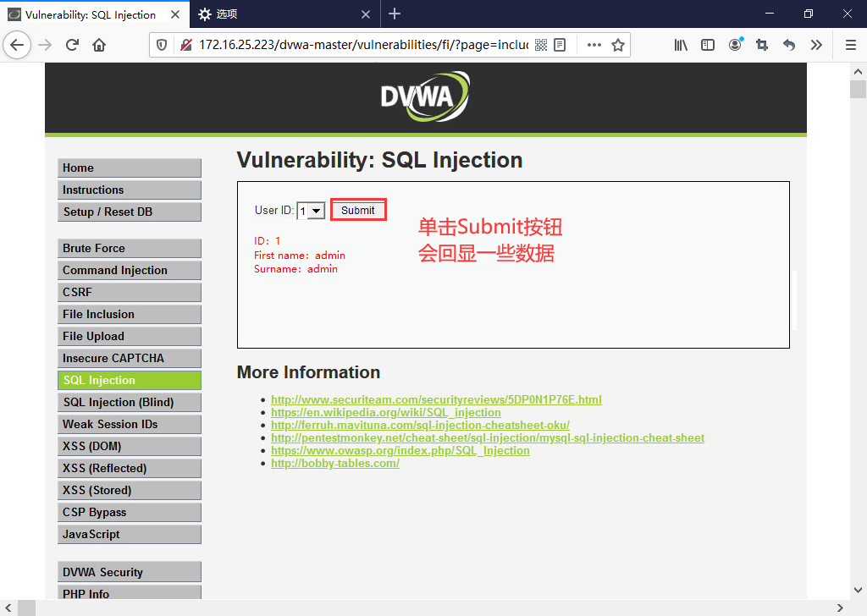Select the highlighted SQL Injection item

point(130,380)
